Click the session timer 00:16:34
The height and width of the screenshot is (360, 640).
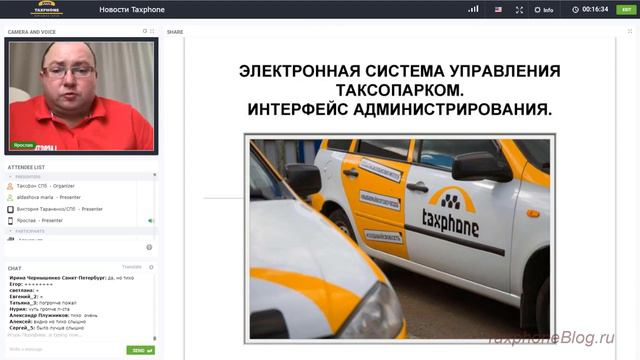(x=590, y=9)
